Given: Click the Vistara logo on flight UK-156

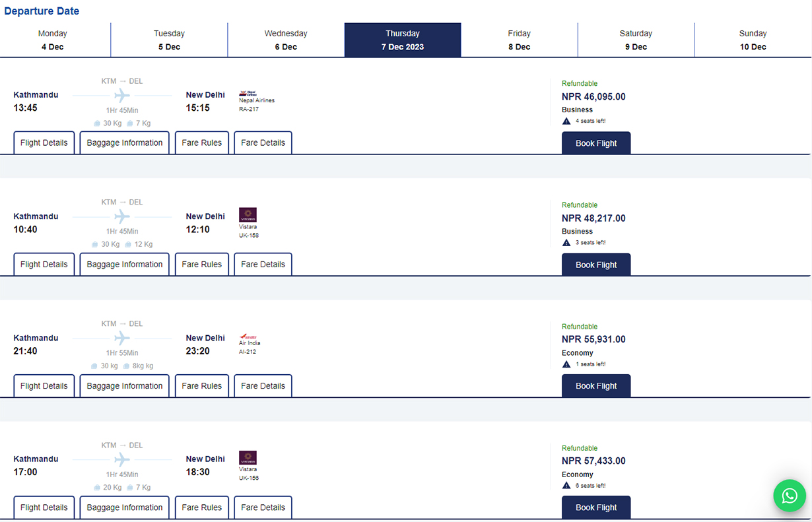Looking at the screenshot, I should [x=248, y=457].
